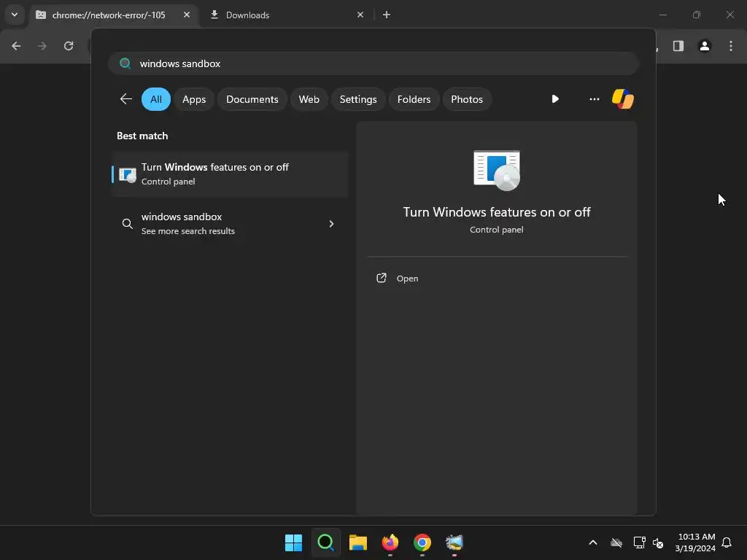
Task: Select the Apps filter tab
Action: [194, 99]
